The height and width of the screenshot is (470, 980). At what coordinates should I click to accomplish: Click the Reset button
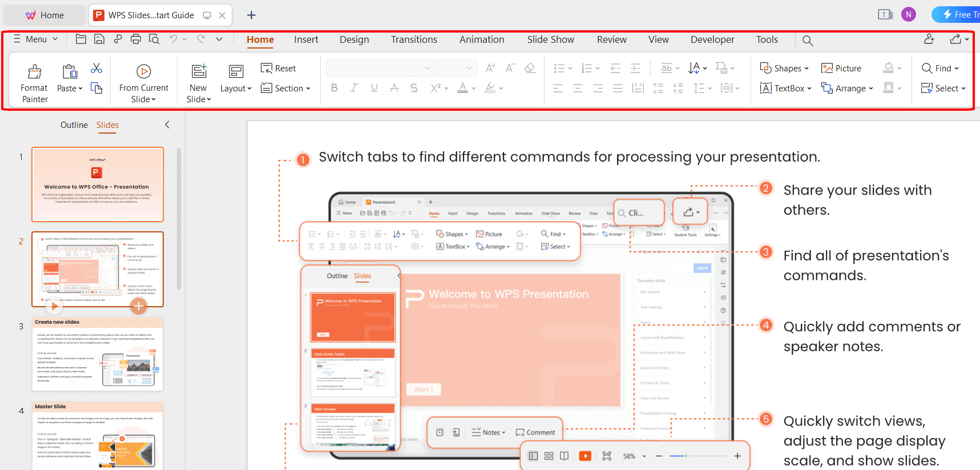click(x=279, y=68)
